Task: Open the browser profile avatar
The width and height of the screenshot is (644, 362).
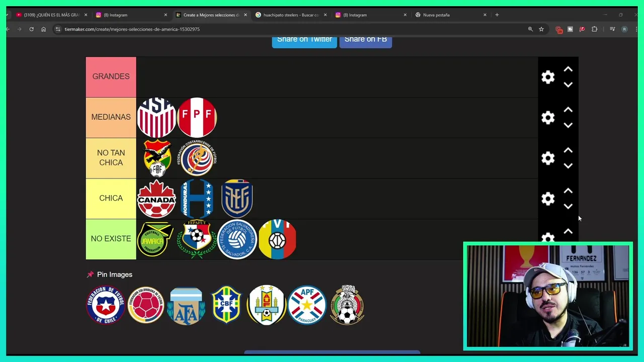Action: [624, 29]
